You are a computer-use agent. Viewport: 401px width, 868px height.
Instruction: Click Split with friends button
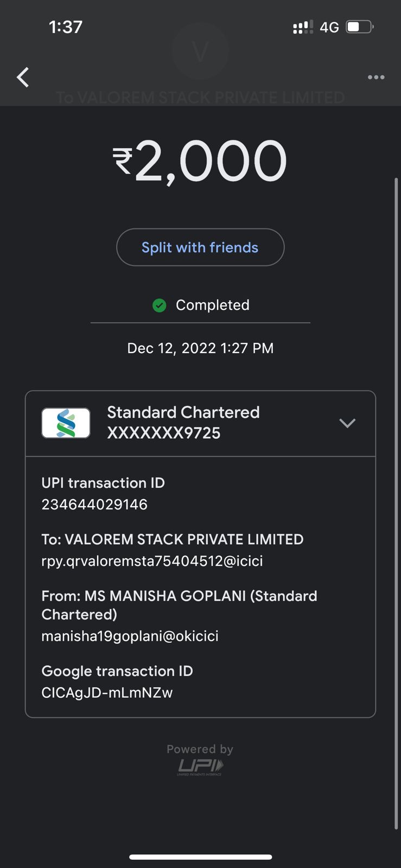pyautogui.click(x=200, y=247)
